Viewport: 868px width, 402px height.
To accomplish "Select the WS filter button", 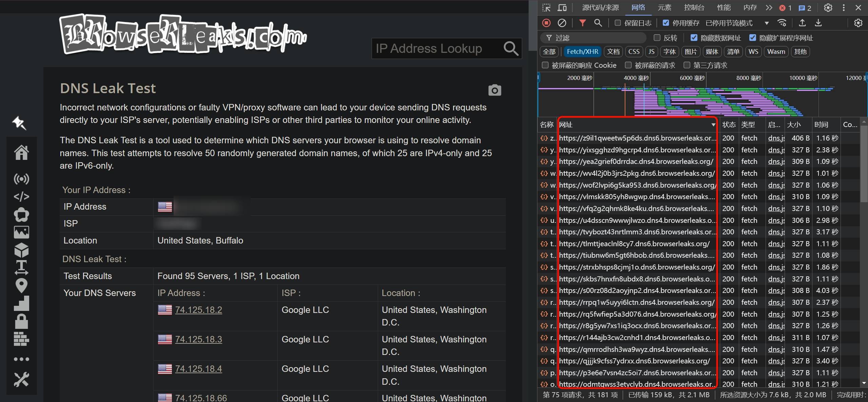I will pos(753,51).
